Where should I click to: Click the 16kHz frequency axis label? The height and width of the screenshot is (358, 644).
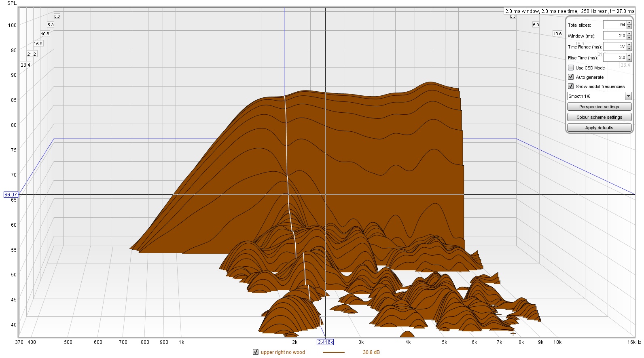pyautogui.click(x=634, y=342)
